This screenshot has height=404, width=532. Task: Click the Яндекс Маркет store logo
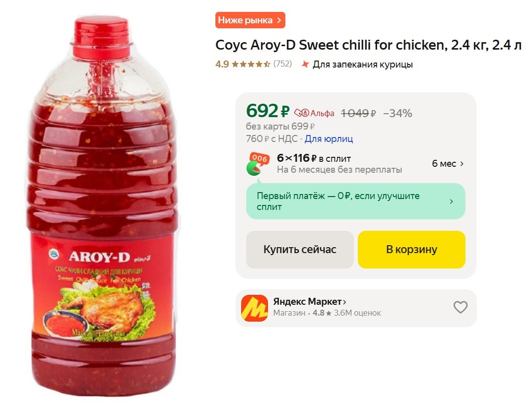[254, 308]
